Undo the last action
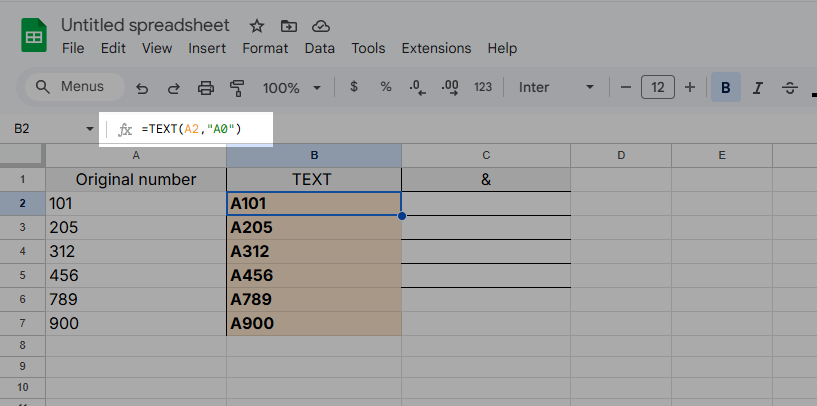This screenshot has height=406, width=817. tap(142, 88)
